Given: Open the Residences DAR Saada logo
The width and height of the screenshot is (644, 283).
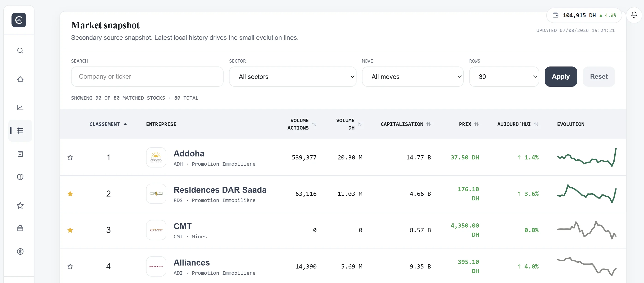Looking at the screenshot, I should [x=156, y=194].
